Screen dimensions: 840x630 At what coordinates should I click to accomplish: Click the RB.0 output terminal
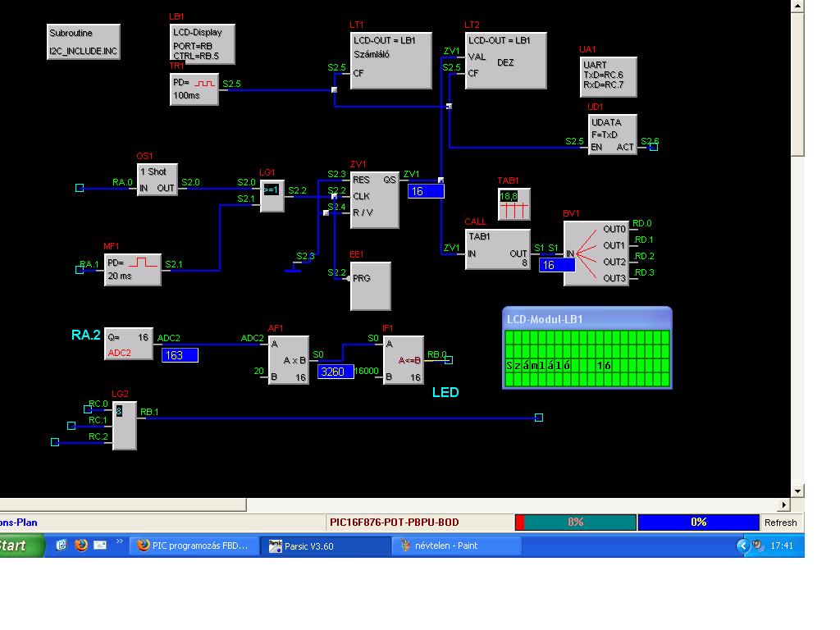click(449, 360)
